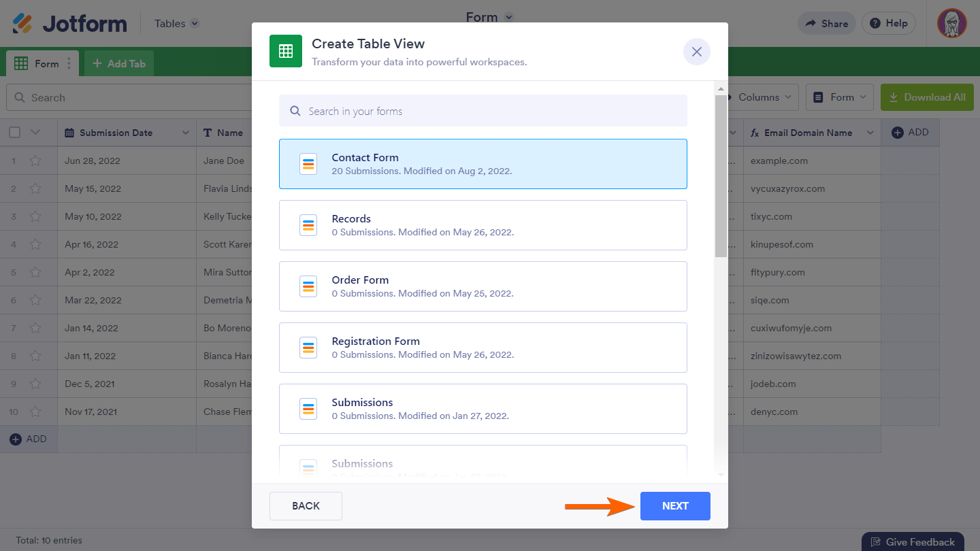The height and width of the screenshot is (551, 980).
Task: Open the user avatar profile menu
Action: tap(951, 23)
